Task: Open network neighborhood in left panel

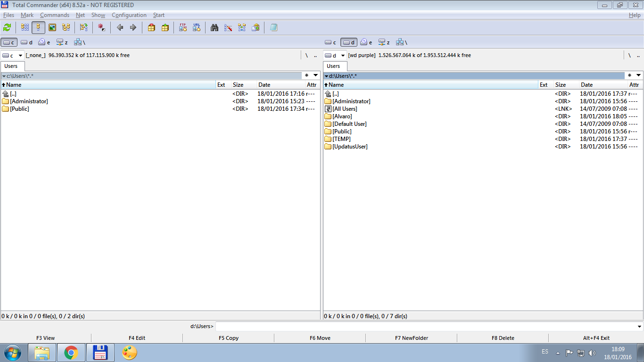Action: click(x=79, y=42)
